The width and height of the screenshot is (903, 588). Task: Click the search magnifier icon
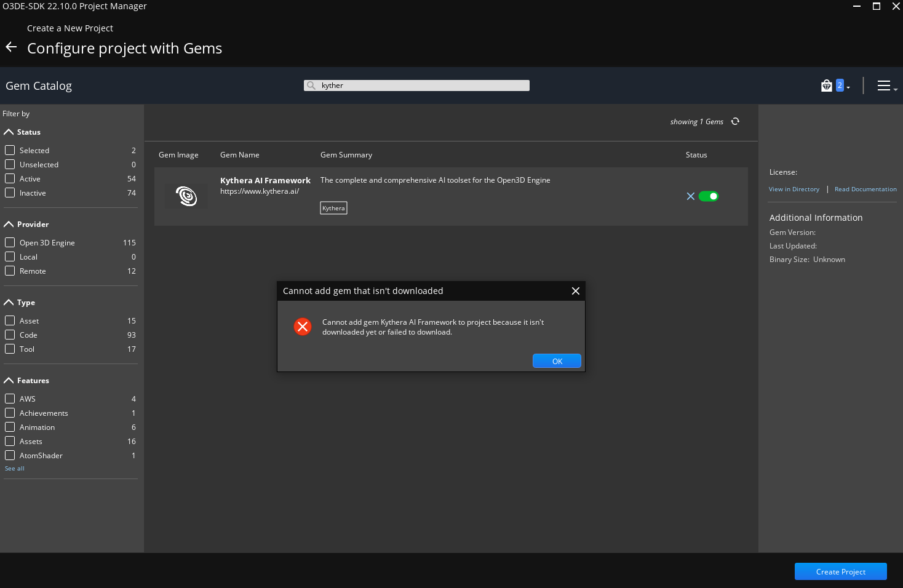tap(311, 85)
